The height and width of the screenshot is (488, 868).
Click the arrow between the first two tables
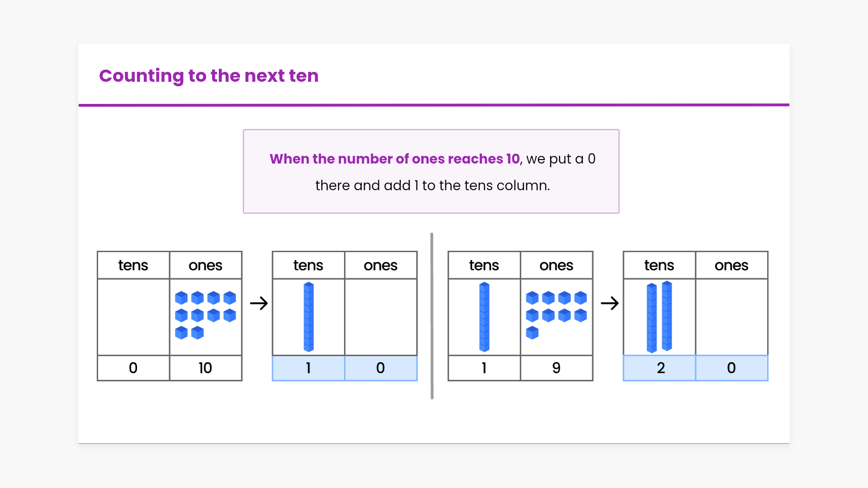(x=259, y=303)
